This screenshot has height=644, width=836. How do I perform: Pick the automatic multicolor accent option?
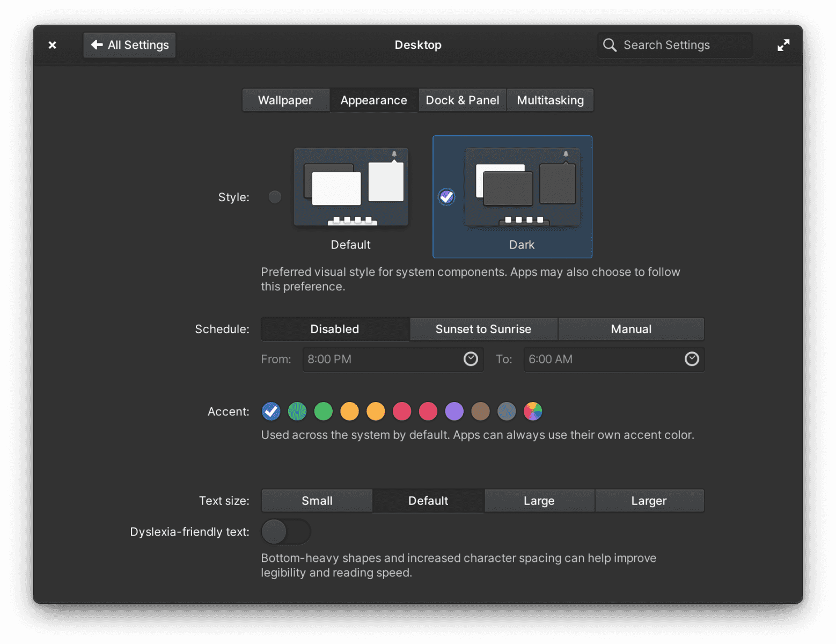(x=533, y=411)
